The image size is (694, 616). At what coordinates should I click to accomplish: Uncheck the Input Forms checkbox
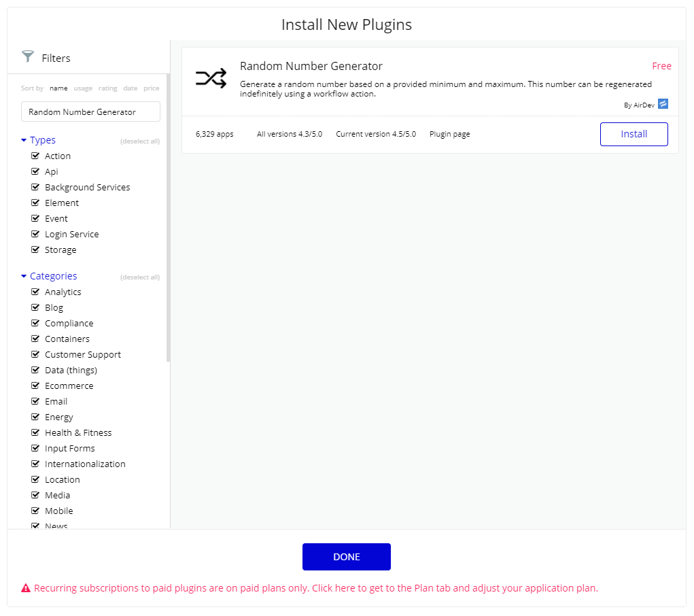35,448
